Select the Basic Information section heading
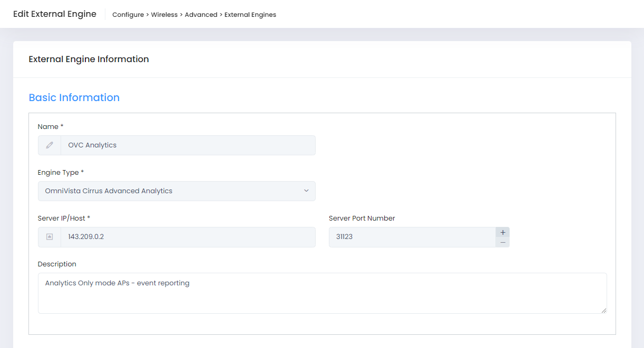The image size is (644, 348). 74,97
